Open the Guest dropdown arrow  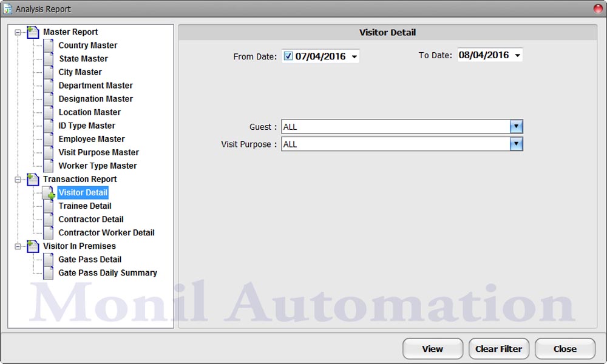click(x=517, y=127)
